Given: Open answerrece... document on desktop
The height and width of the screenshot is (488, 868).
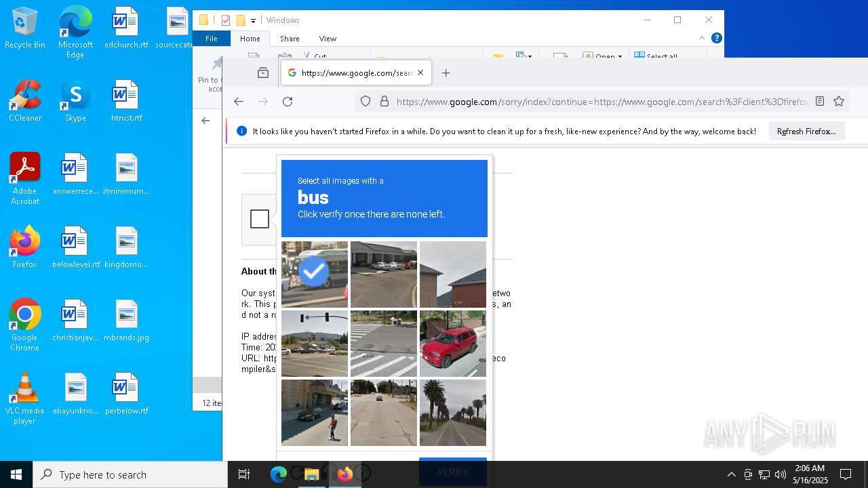Looking at the screenshot, I should point(75,174).
